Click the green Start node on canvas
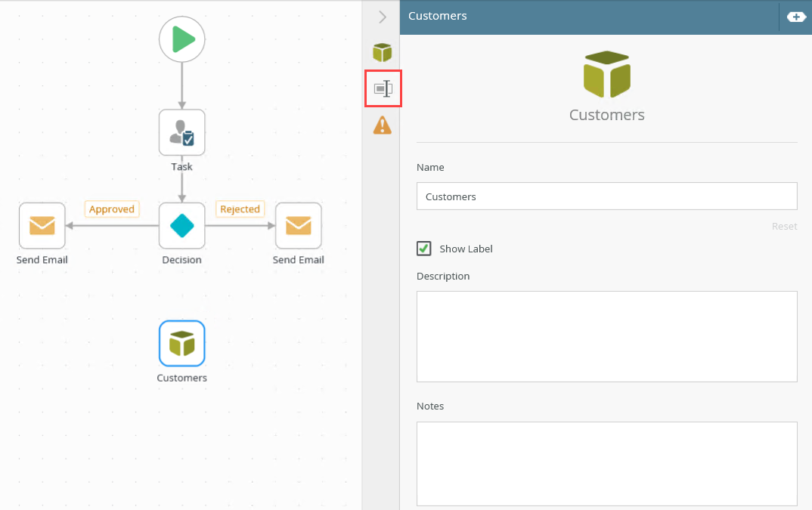 pos(181,39)
